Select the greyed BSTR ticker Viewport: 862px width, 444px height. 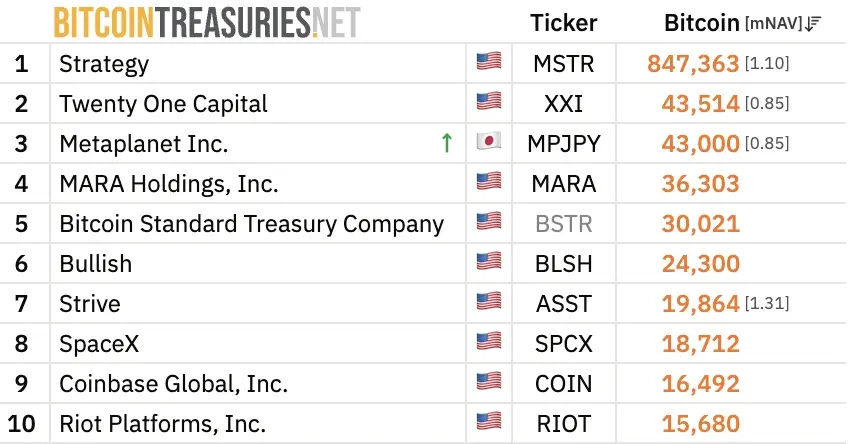(563, 224)
